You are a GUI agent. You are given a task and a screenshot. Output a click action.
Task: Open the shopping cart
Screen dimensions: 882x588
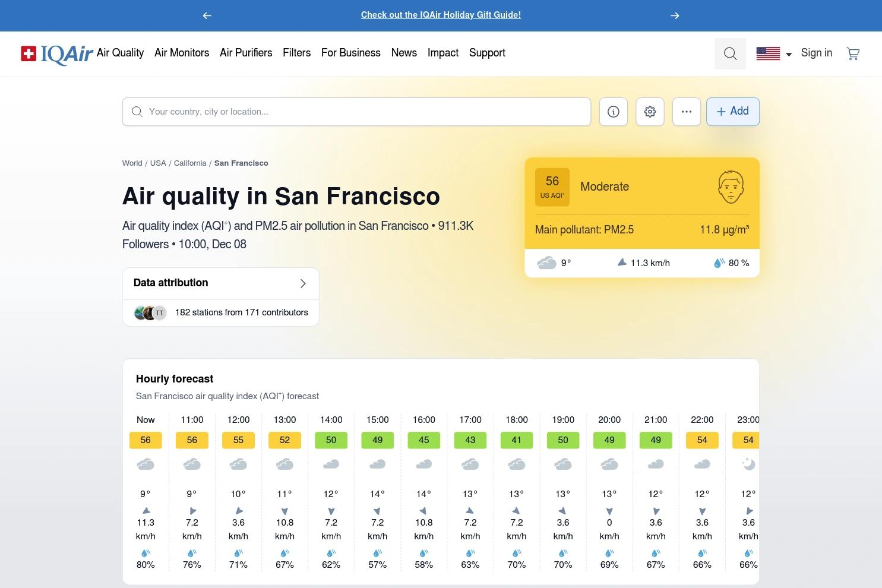[853, 53]
